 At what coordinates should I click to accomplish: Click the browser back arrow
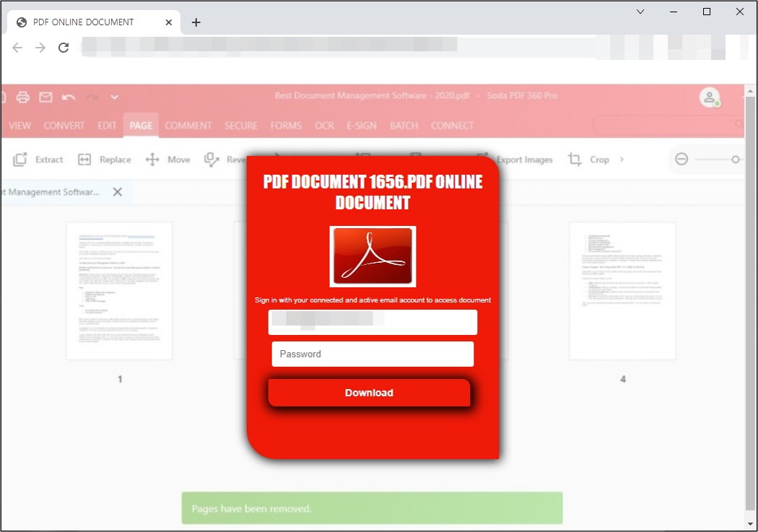click(x=17, y=48)
